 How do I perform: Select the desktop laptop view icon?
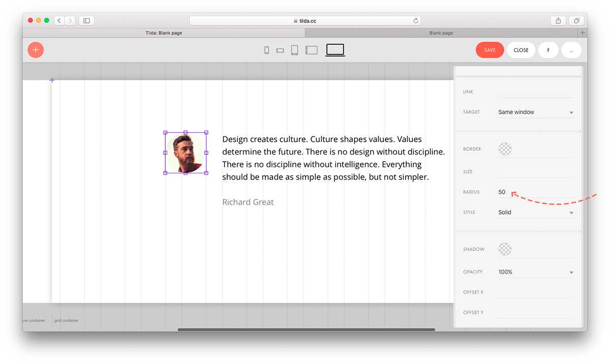(x=335, y=50)
